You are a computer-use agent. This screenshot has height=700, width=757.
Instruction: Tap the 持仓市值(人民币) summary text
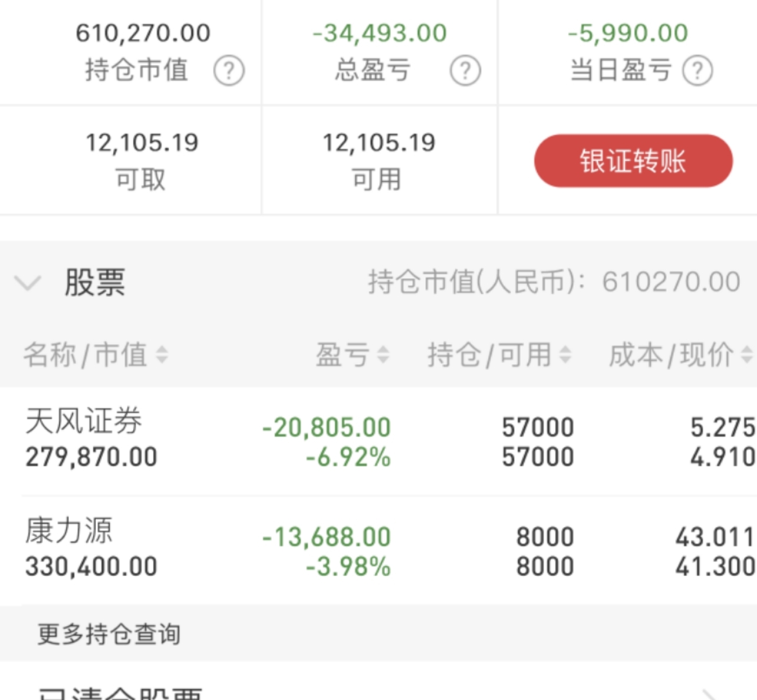(x=554, y=282)
